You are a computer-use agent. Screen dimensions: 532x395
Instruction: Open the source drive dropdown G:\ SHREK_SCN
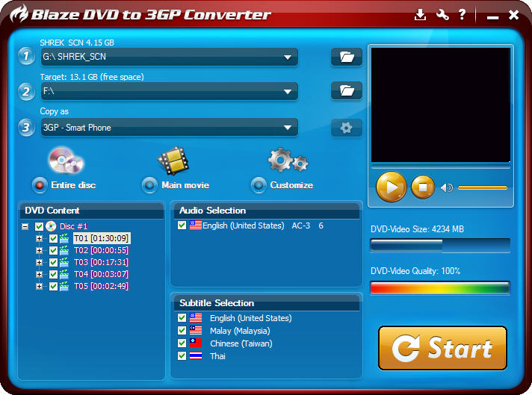(288, 57)
